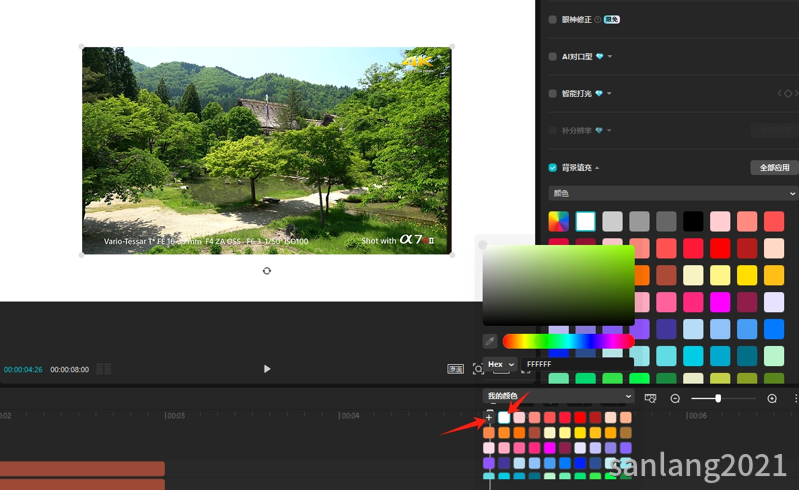Click the eyedropper color picker icon
799x490 pixels.
click(490, 342)
